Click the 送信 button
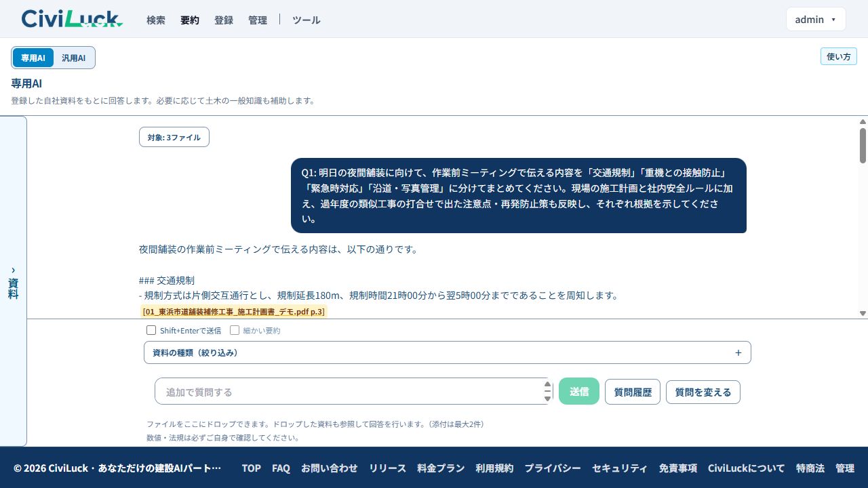 (x=579, y=392)
